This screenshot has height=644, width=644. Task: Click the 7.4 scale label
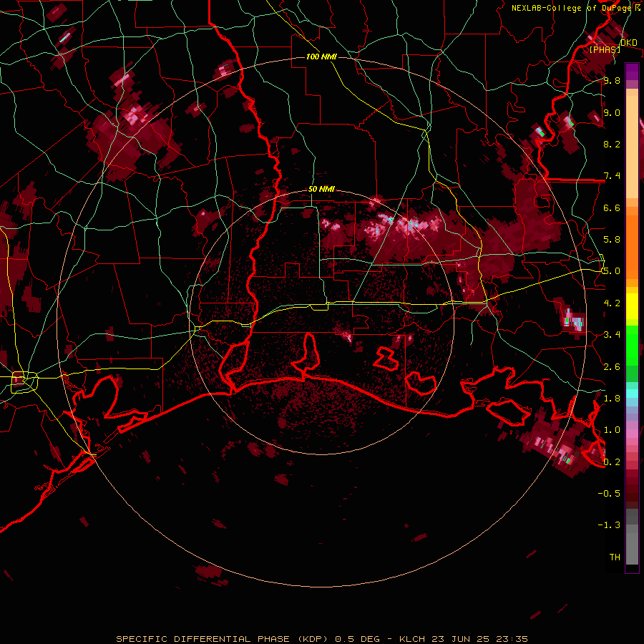[612, 176]
